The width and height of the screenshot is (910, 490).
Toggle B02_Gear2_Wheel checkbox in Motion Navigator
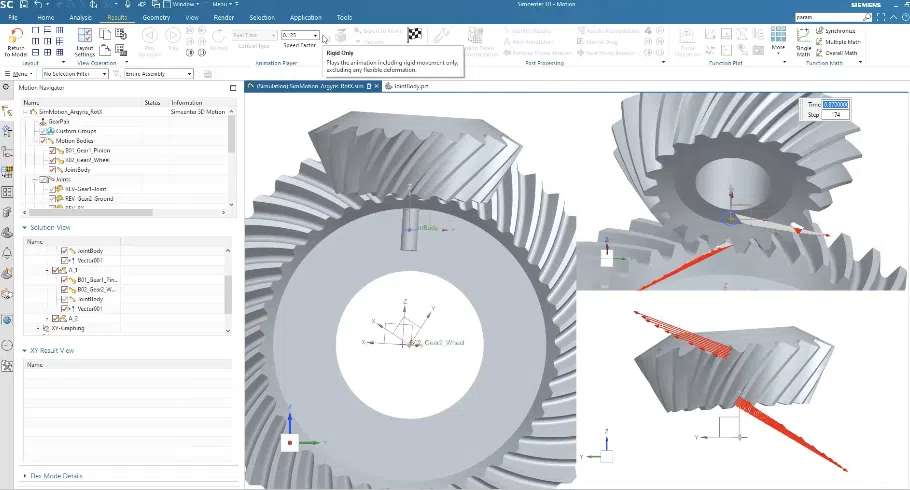click(x=53, y=160)
